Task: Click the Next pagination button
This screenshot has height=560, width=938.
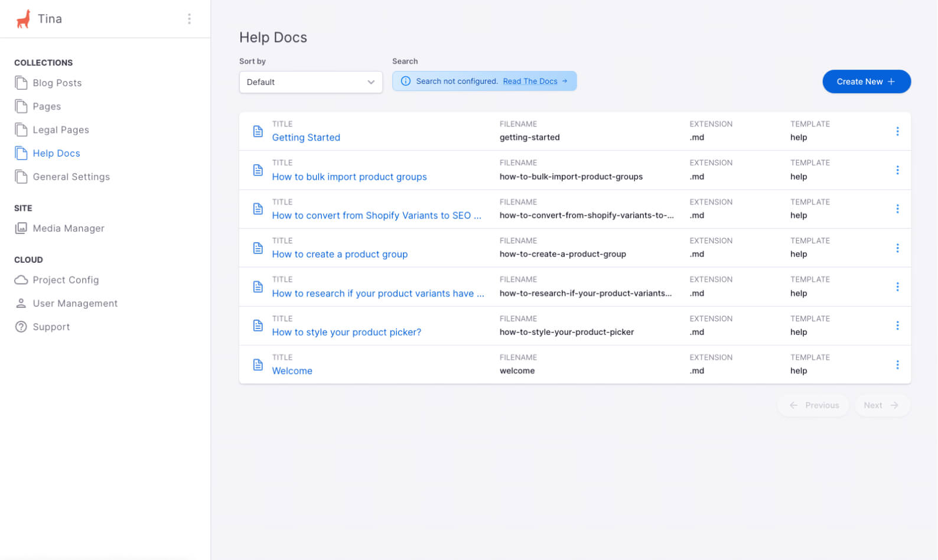Action: tap(881, 405)
